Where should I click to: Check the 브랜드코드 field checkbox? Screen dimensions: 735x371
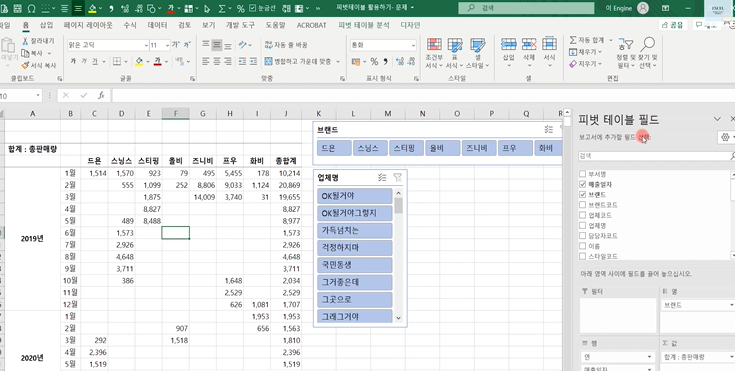[x=583, y=205]
